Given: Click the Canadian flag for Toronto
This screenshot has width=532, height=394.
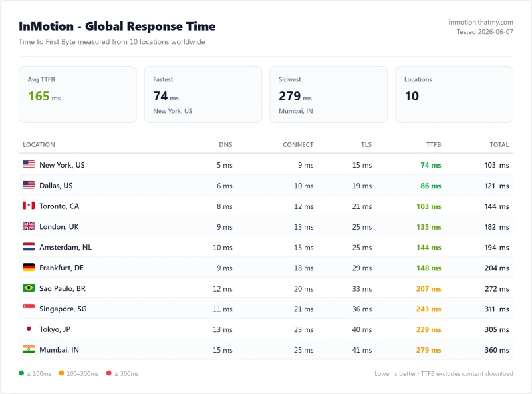Looking at the screenshot, I should point(29,206).
